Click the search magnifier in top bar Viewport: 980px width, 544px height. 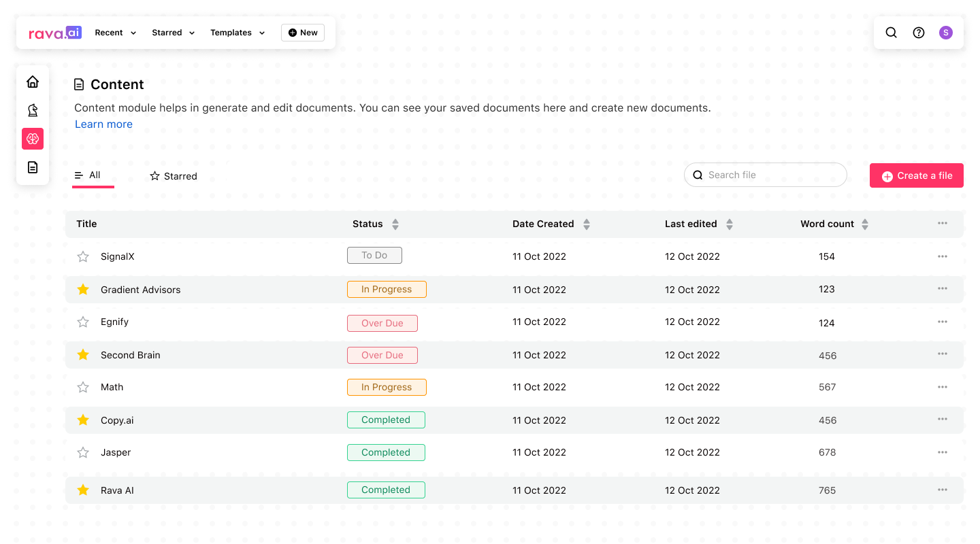pos(891,33)
